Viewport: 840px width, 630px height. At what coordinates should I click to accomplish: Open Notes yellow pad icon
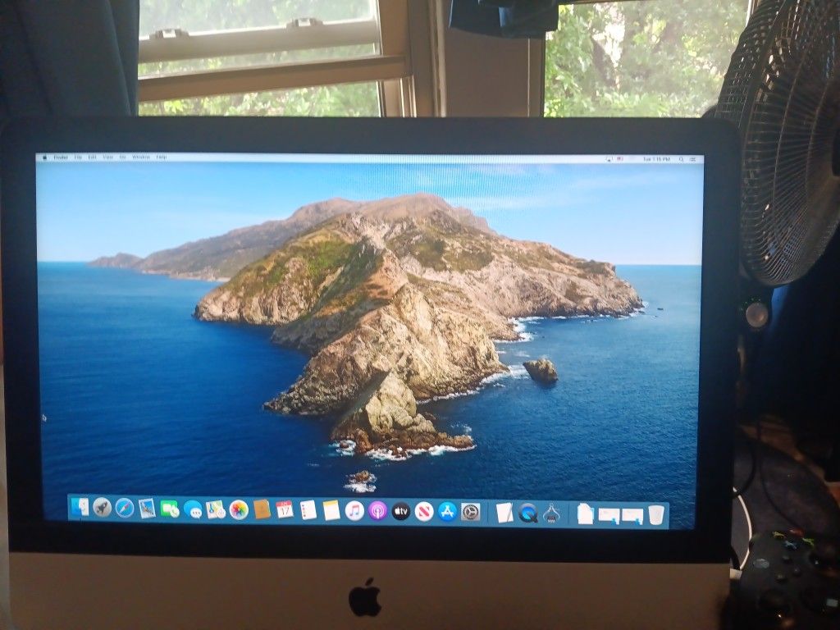(331, 510)
